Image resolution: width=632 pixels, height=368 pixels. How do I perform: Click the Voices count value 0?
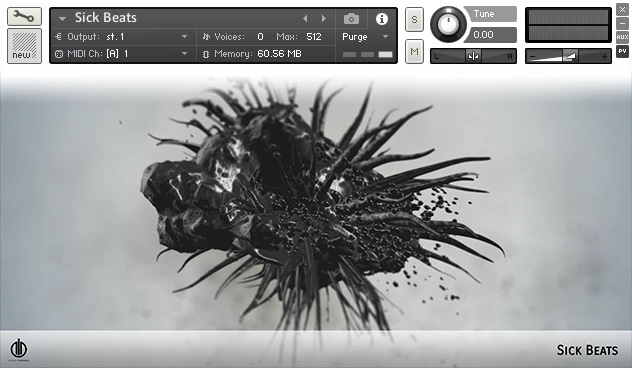pos(260,37)
